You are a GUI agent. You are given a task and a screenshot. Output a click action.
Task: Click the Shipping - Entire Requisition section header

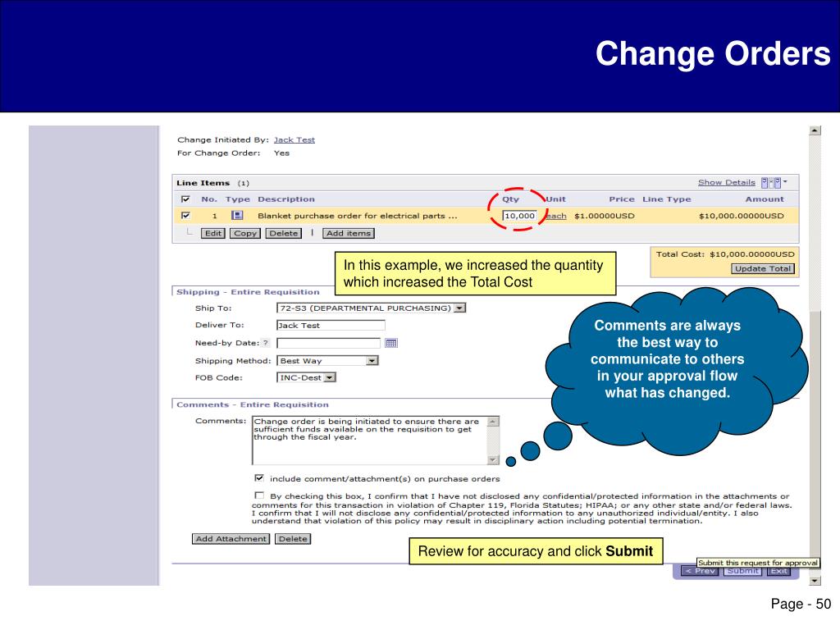248,292
